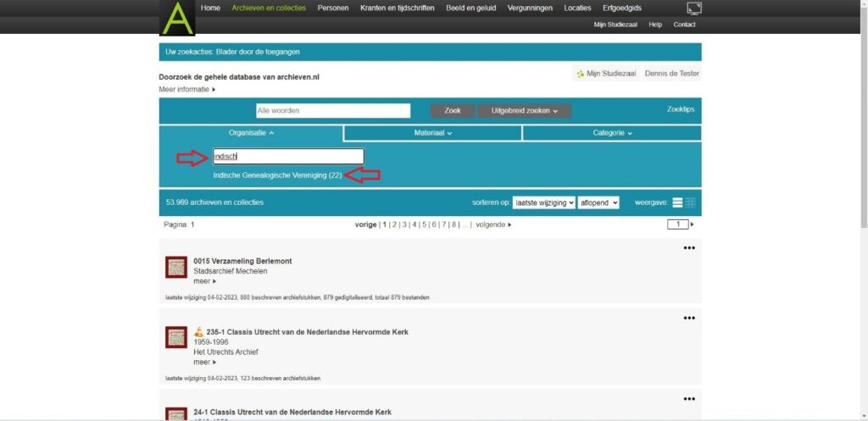This screenshot has width=868, height=421.
Task: Open the display mode monitor icon
Action: [x=694, y=8]
